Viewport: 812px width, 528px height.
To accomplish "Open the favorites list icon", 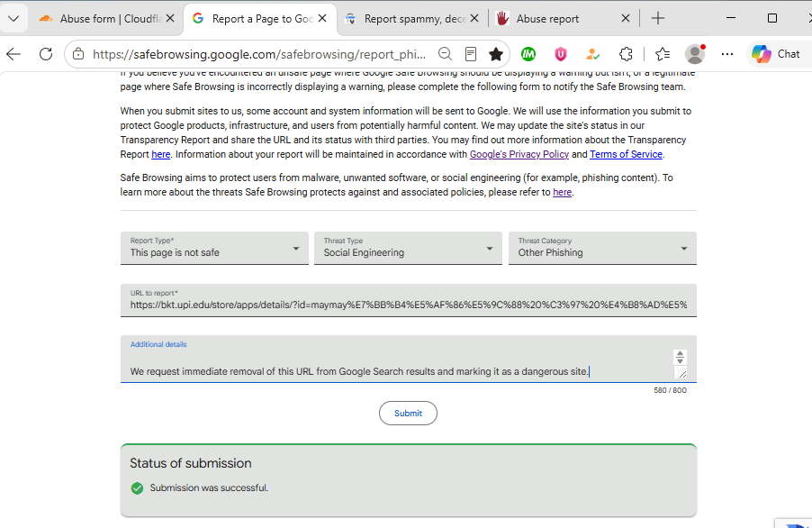I will [x=663, y=54].
